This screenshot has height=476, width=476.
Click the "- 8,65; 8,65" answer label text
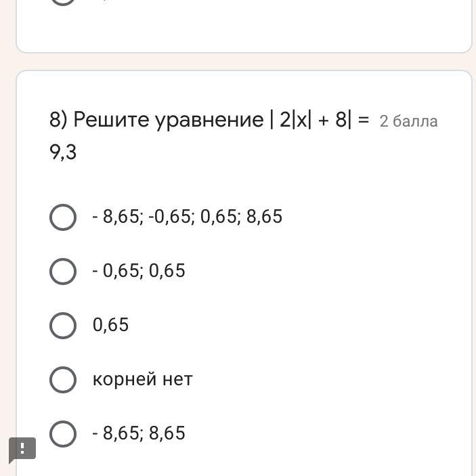pyautogui.click(x=139, y=433)
